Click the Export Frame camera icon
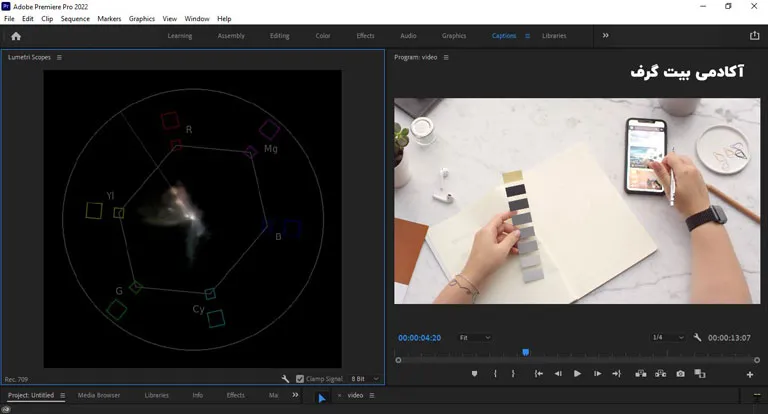Screen dimensions: 768x414 pos(680,374)
